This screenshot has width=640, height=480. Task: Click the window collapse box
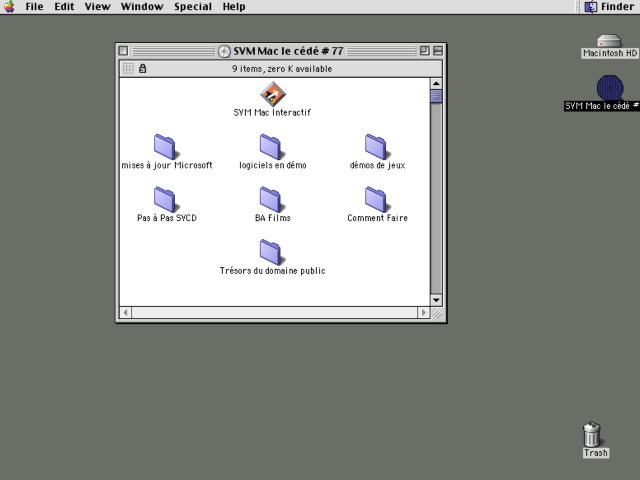click(438, 51)
